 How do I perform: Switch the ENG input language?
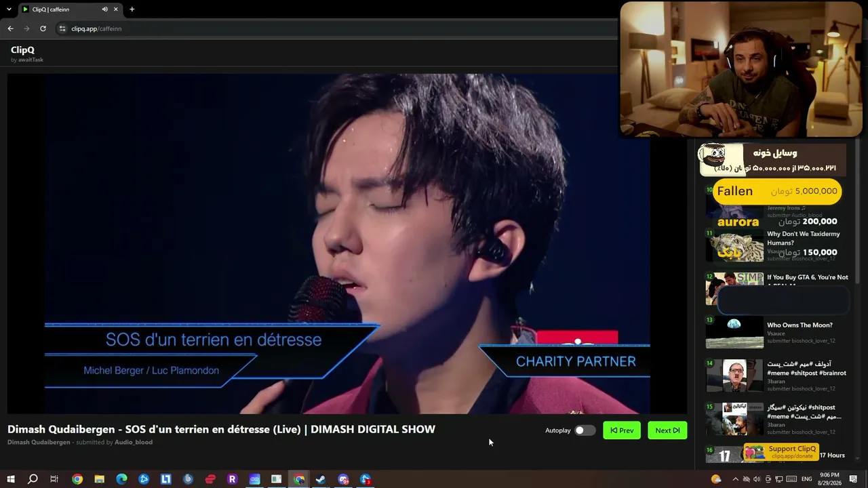click(x=806, y=479)
